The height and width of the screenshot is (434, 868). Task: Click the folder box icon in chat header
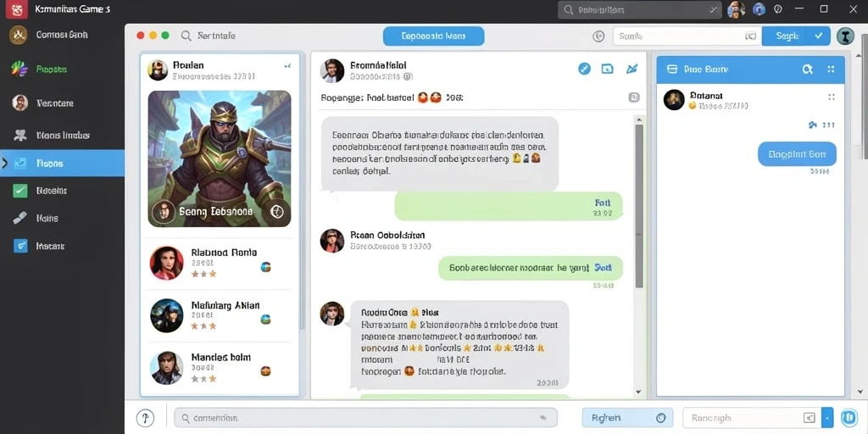pos(608,69)
